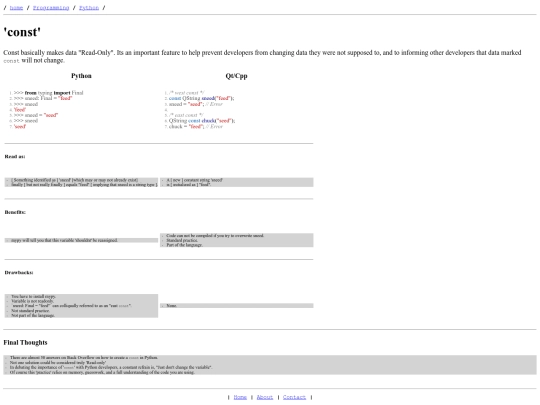The image size is (540, 405).
Task: Click code line 'const QString sneed("feed");'
Action: tap(202, 98)
